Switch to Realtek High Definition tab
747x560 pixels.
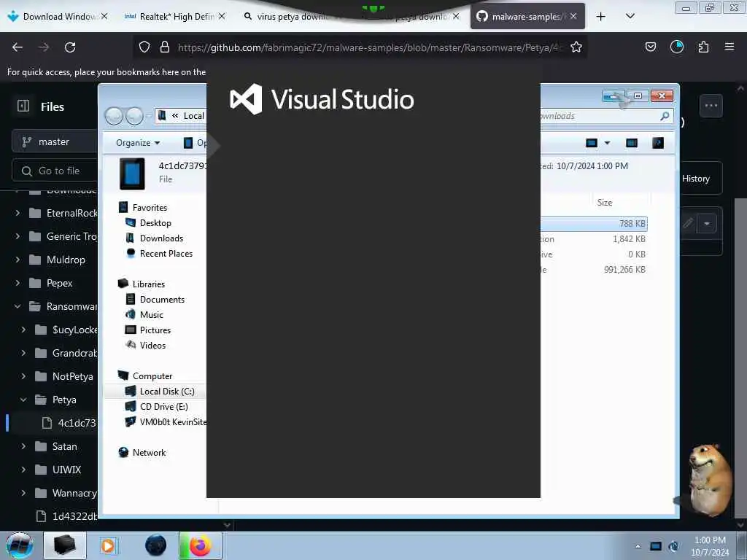coord(169,17)
